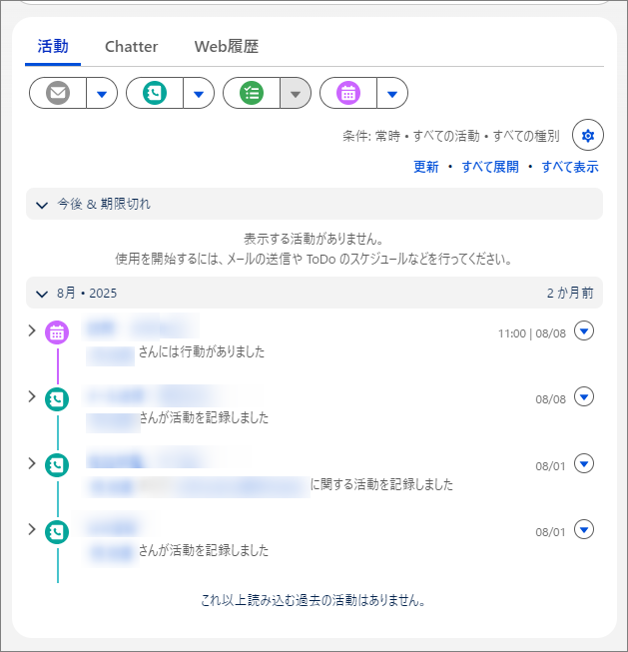
Task: Open dropdown arrow next to email button
Action: (x=102, y=94)
